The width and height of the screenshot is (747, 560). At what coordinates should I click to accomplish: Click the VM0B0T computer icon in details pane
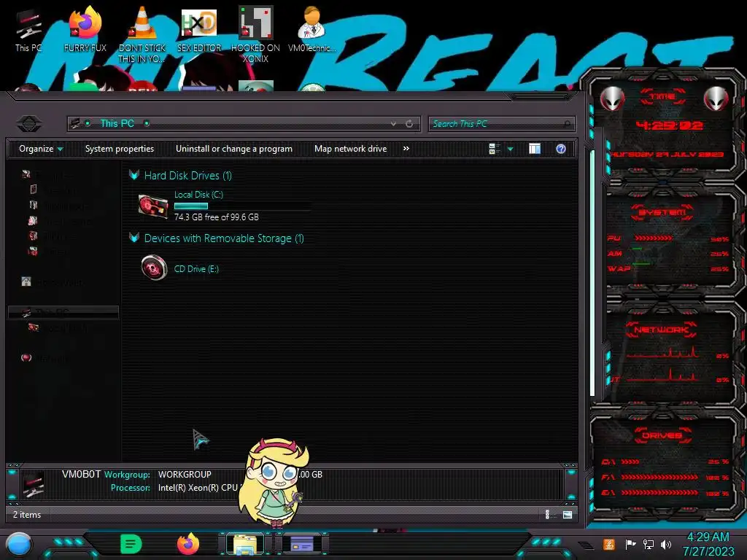click(x=34, y=484)
